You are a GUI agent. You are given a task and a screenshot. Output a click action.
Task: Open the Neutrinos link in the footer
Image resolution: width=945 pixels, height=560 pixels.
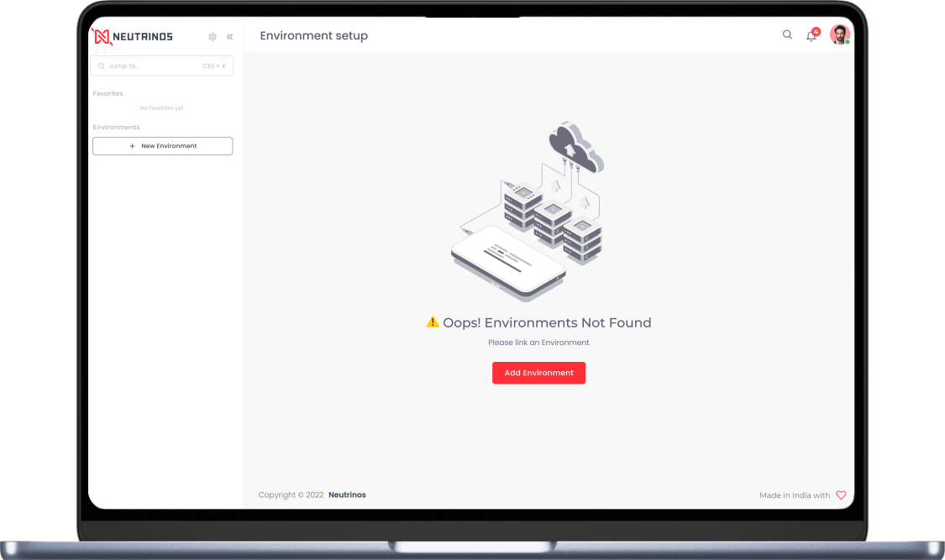[x=347, y=495]
